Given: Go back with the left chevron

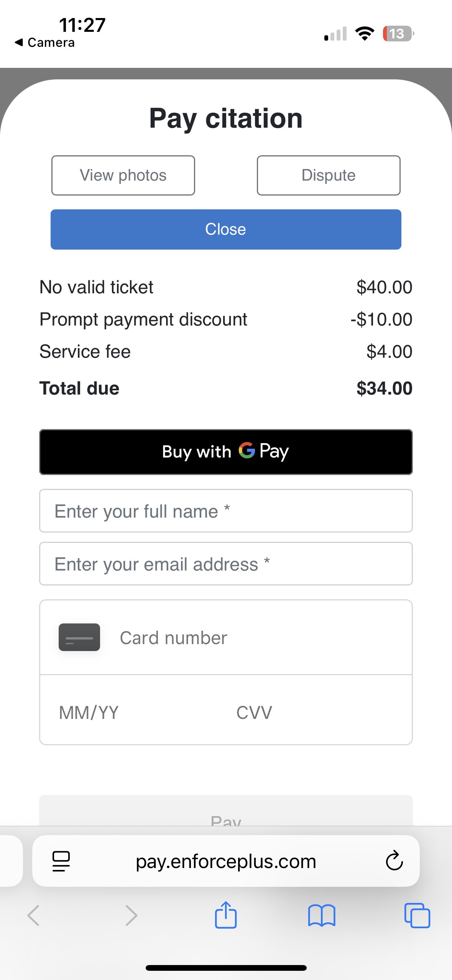Looking at the screenshot, I should tap(33, 916).
